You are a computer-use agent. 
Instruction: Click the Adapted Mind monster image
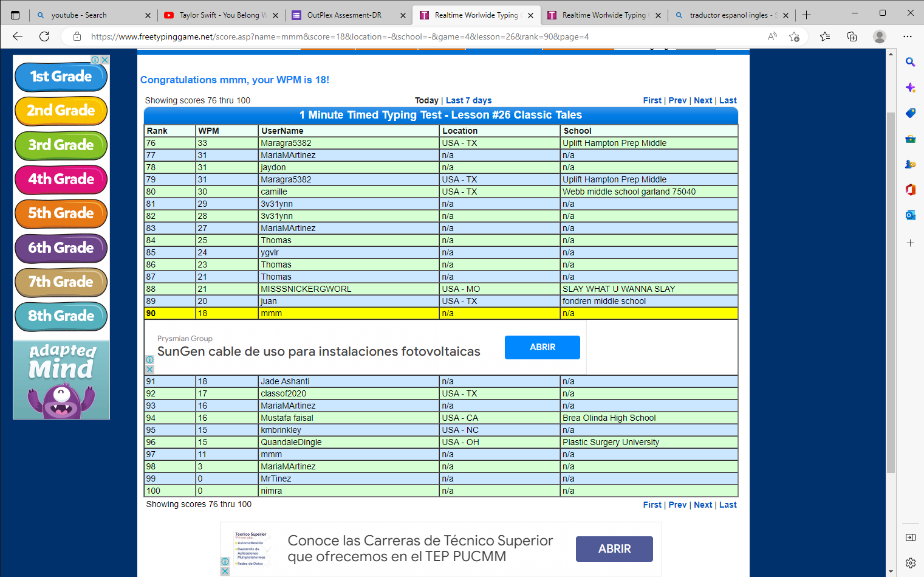(x=61, y=379)
